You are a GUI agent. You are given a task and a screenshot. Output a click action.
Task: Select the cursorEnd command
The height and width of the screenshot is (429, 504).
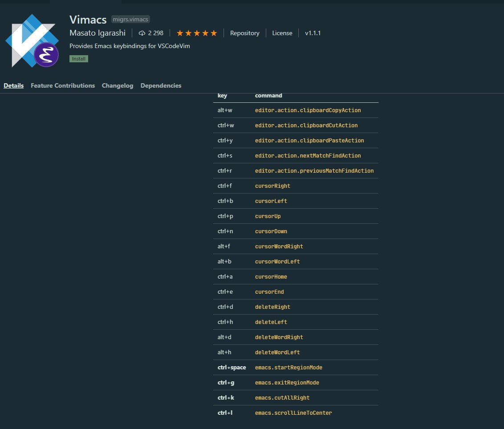[269, 291]
